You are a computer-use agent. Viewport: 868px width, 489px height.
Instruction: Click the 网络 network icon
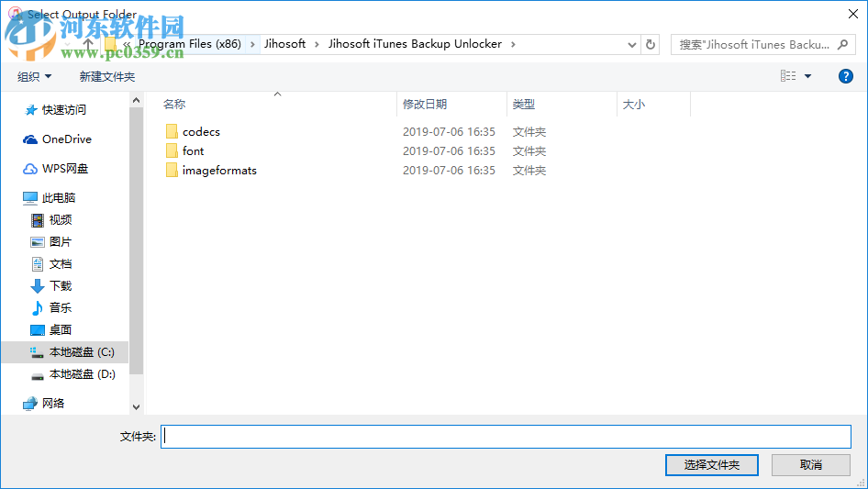click(x=30, y=404)
